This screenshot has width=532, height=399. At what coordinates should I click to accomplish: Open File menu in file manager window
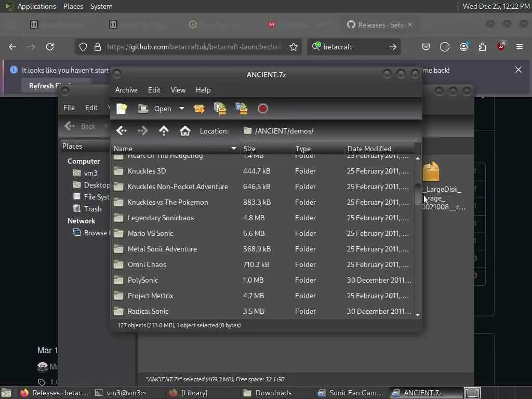point(69,108)
